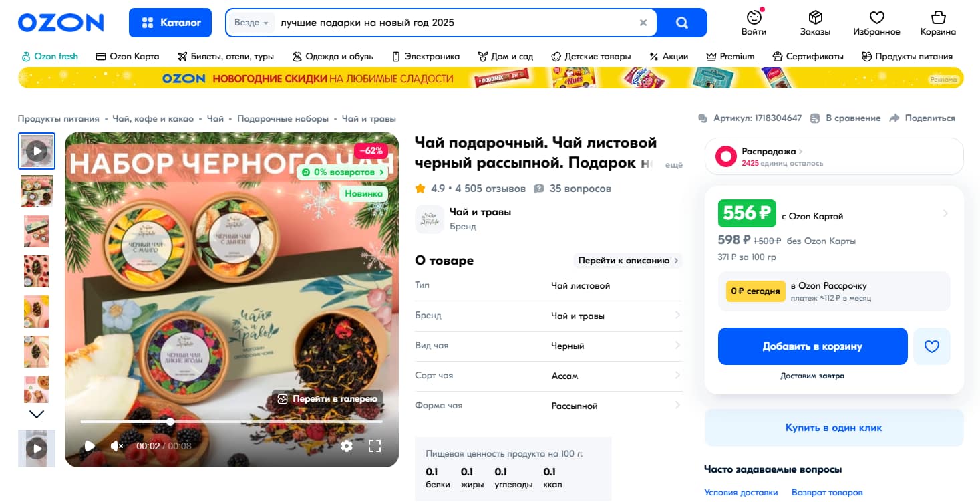Expand video to fullscreen mode
The height and width of the screenshot is (502, 980).
click(x=375, y=446)
